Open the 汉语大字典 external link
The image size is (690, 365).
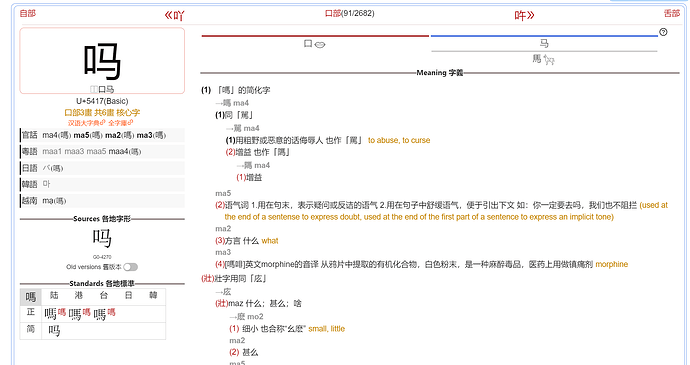click(x=87, y=123)
